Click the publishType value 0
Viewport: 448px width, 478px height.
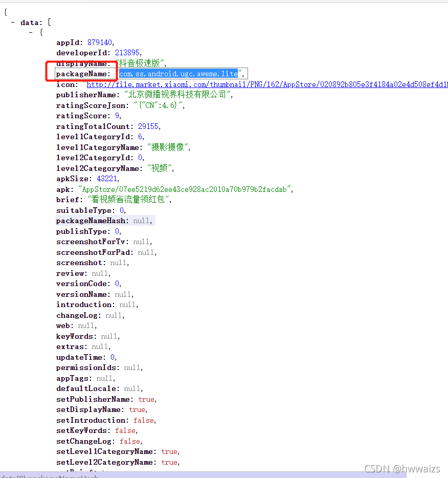tap(117, 231)
